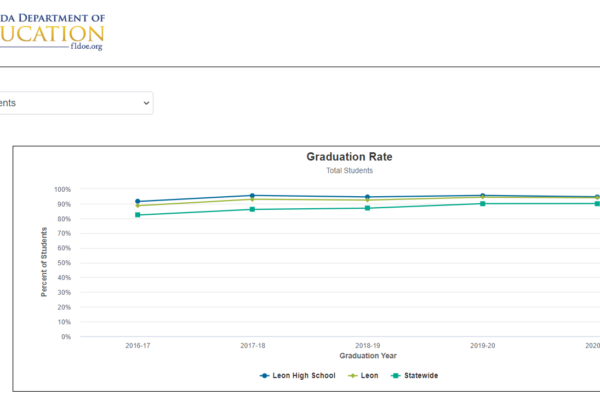This screenshot has height=400, width=600.
Task: Click the Graduation Year axis title
Action: tap(368, 356)
